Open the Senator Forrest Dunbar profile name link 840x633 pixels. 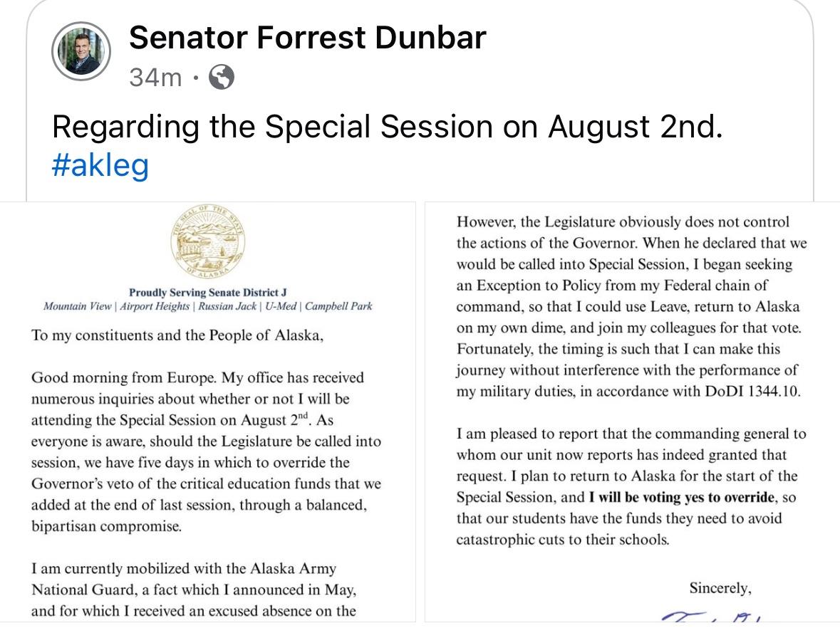click(x=307, y=36)
